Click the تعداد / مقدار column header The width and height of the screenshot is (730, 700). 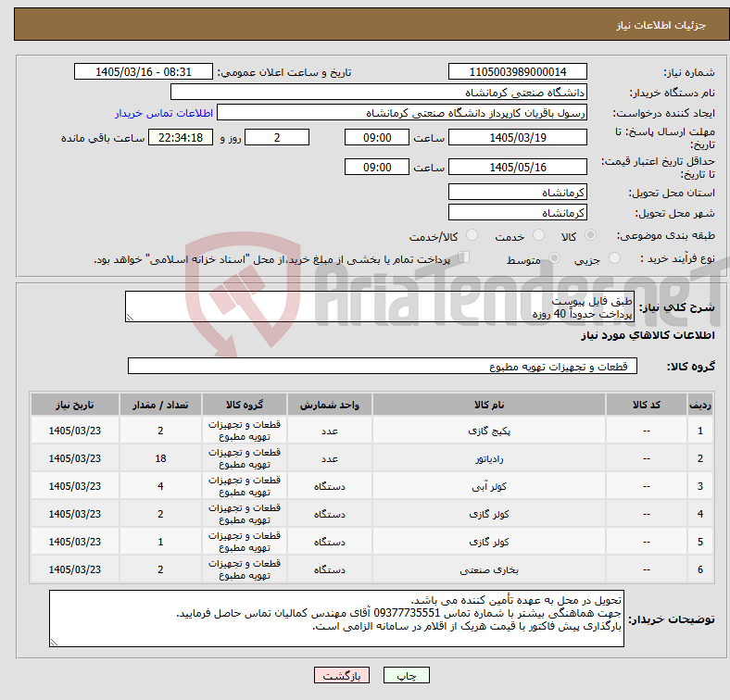[160, 405]
